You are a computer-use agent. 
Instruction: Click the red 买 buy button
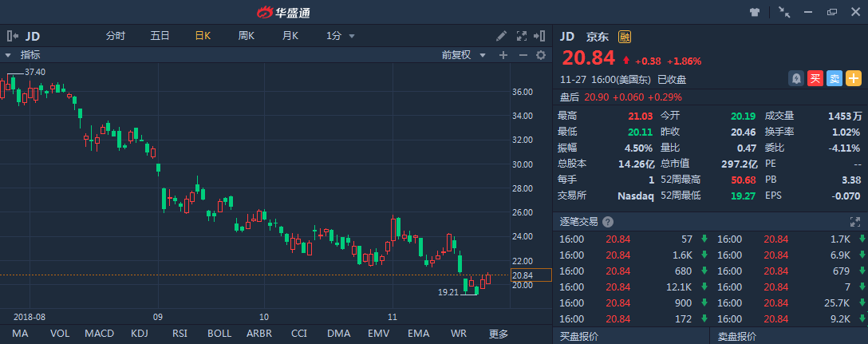[815, 79]
